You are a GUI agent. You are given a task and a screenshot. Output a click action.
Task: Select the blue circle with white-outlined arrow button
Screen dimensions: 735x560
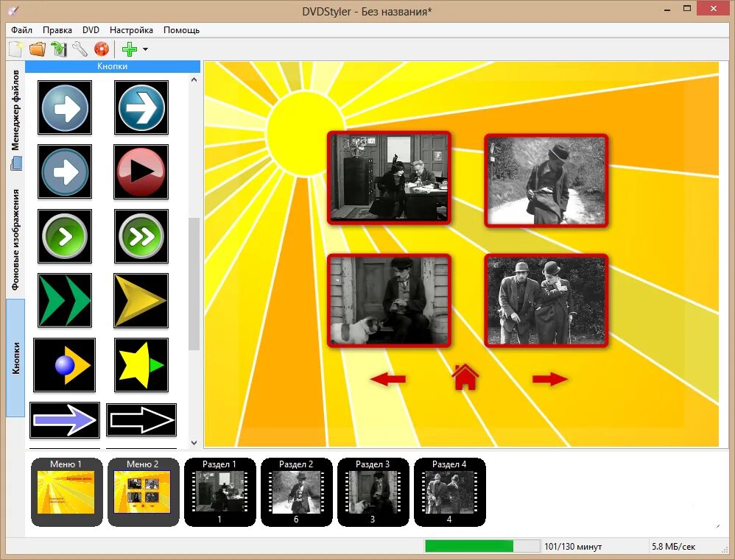pos(141,107)
